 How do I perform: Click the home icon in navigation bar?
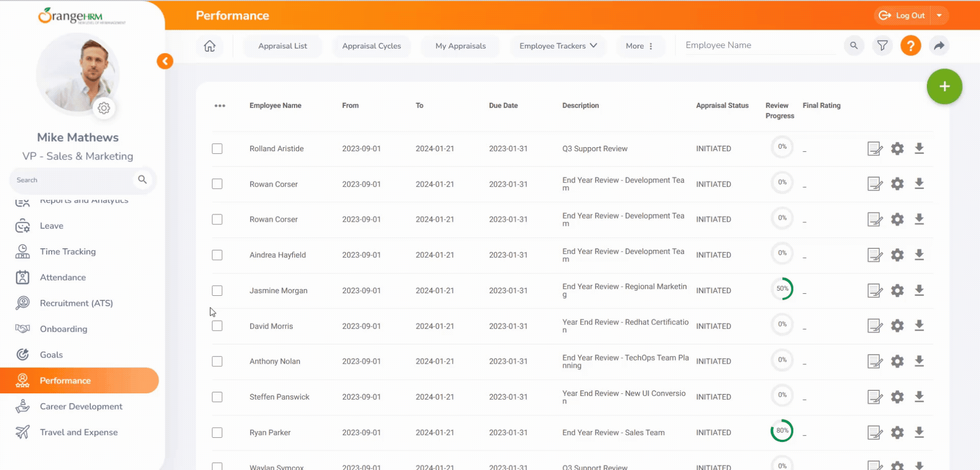209,46
